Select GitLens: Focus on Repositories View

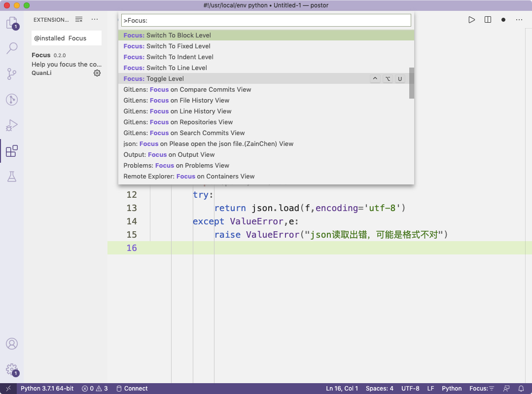click(x=266, y=122)
